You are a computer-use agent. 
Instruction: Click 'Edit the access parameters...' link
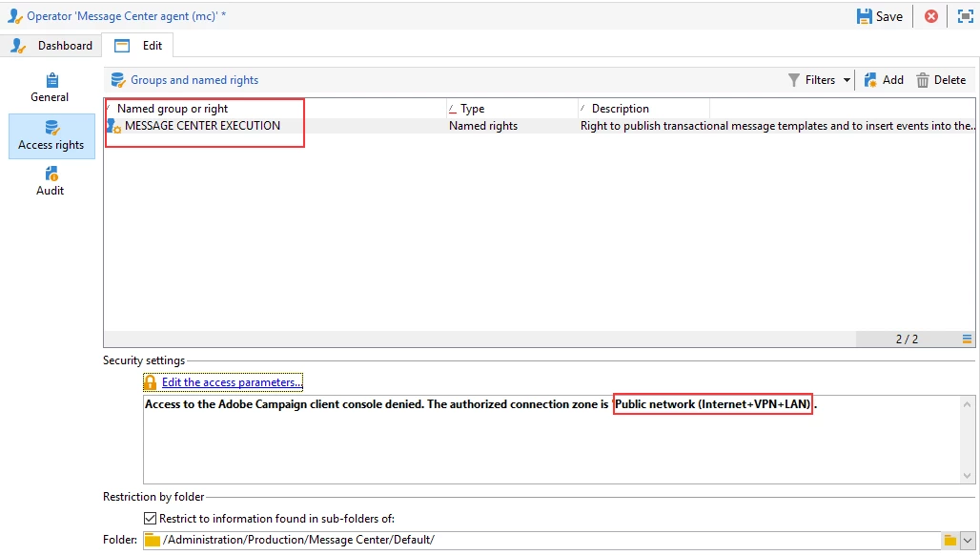(232, 381)
